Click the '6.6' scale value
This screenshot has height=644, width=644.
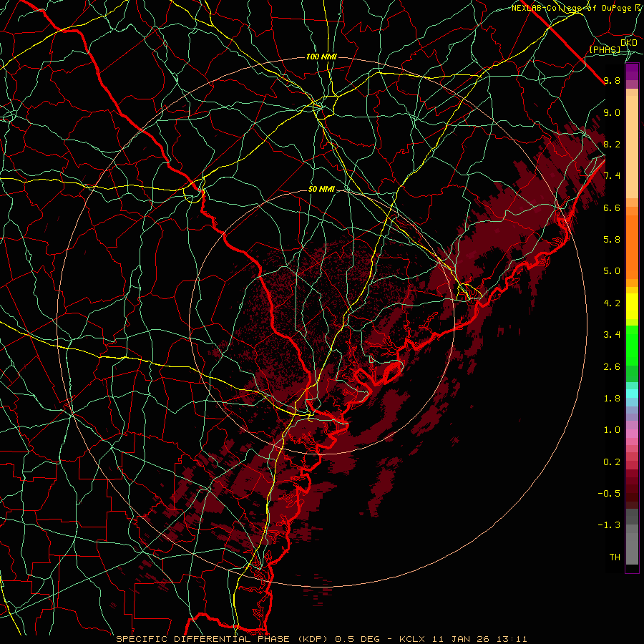[x=612, y=208]
